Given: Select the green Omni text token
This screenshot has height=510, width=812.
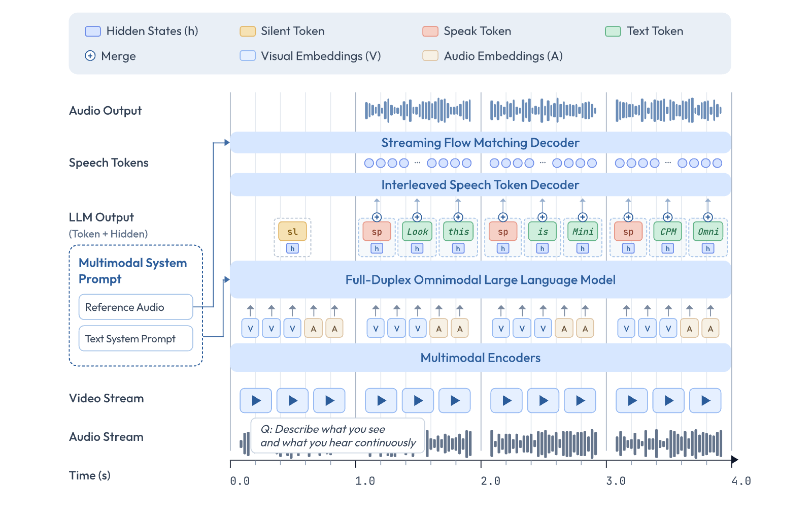Looking at the screenshot, I should [x=708, y=232].
